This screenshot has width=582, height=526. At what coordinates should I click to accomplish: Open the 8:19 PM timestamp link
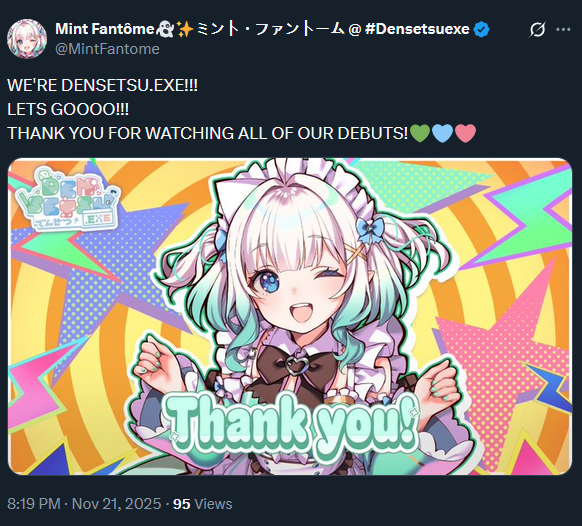coord(34,504)
